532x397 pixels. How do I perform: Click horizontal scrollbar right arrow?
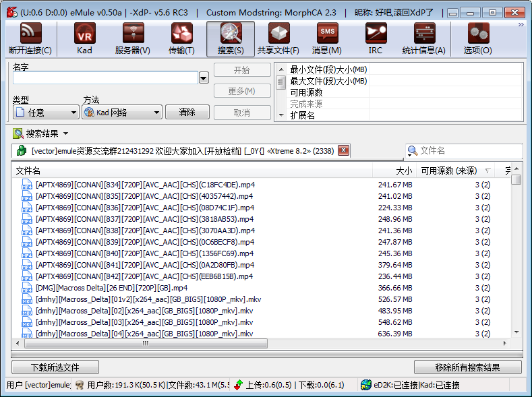(x=504, y=344)
